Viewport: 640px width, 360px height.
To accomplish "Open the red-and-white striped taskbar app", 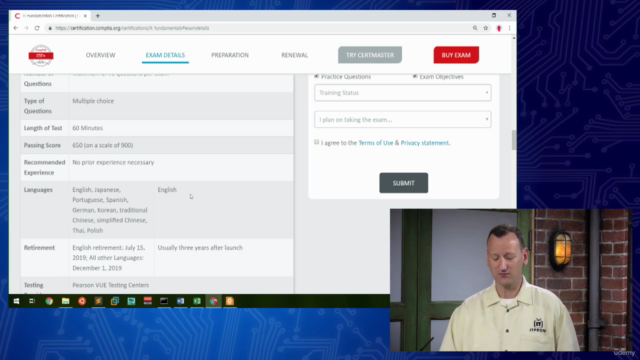I will point(148,301).
